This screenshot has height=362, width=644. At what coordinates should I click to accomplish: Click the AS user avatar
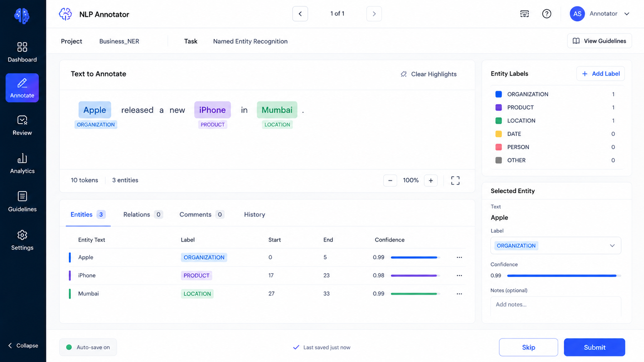click(x=577, y=14)
